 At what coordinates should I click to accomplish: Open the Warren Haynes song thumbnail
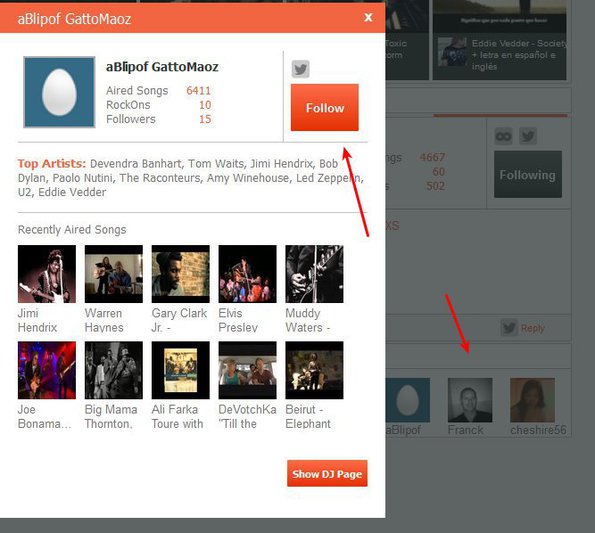click(x=114, y=274)
